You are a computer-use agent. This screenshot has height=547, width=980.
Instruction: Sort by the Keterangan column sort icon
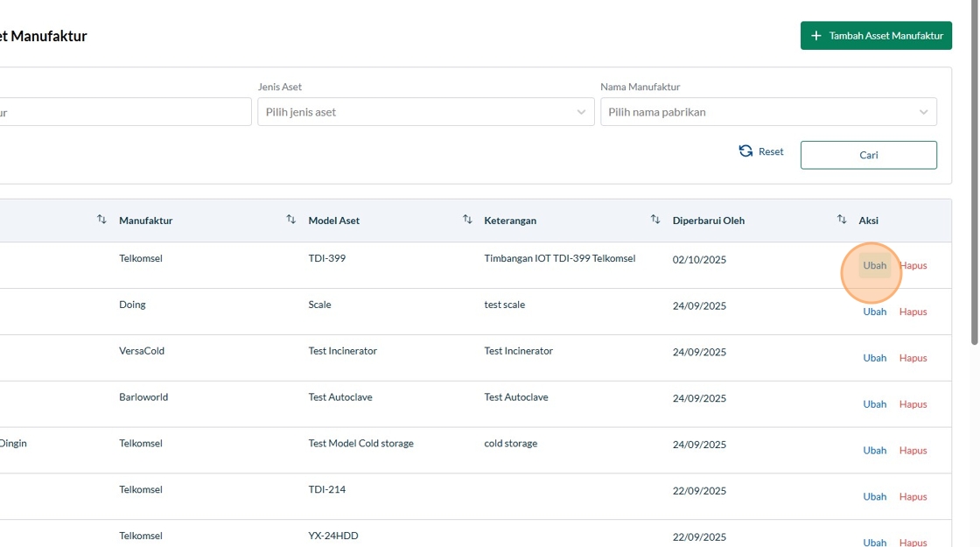pos(655,220)
